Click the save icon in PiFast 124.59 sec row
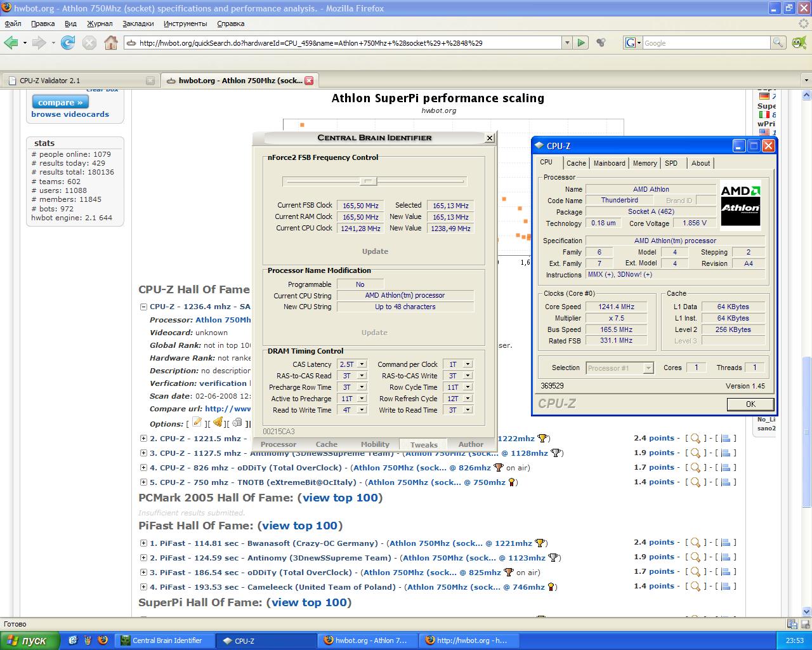Image resolution: width=812 pixels, height=650 pixels. click(x=726, y=557)
